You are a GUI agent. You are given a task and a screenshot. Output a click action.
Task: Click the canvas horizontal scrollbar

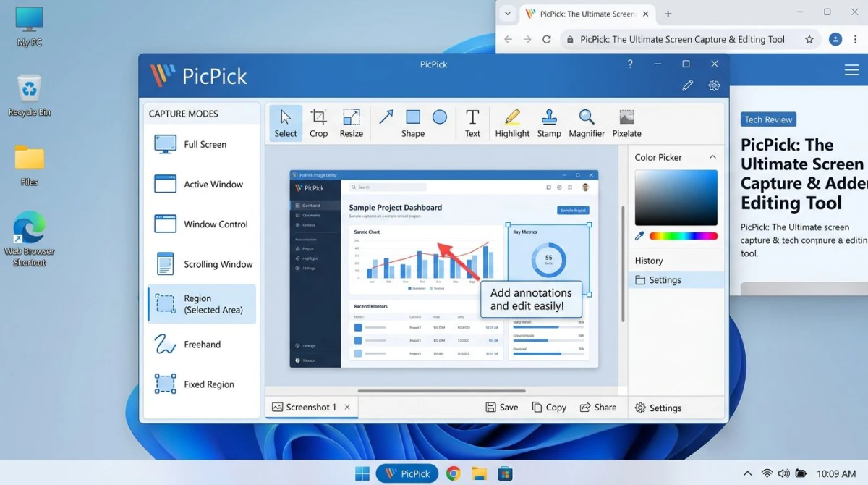[x=441, y=392]
